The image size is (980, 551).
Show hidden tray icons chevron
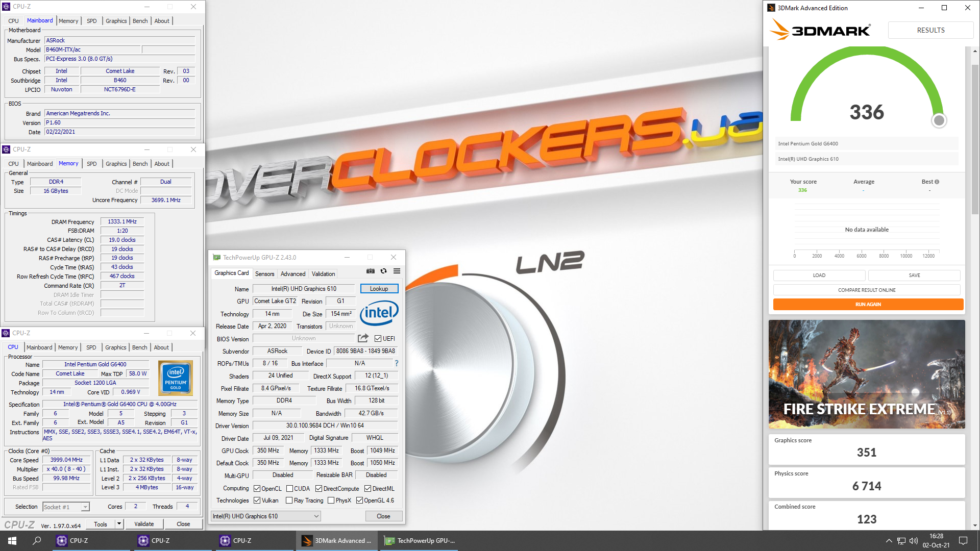889,541
